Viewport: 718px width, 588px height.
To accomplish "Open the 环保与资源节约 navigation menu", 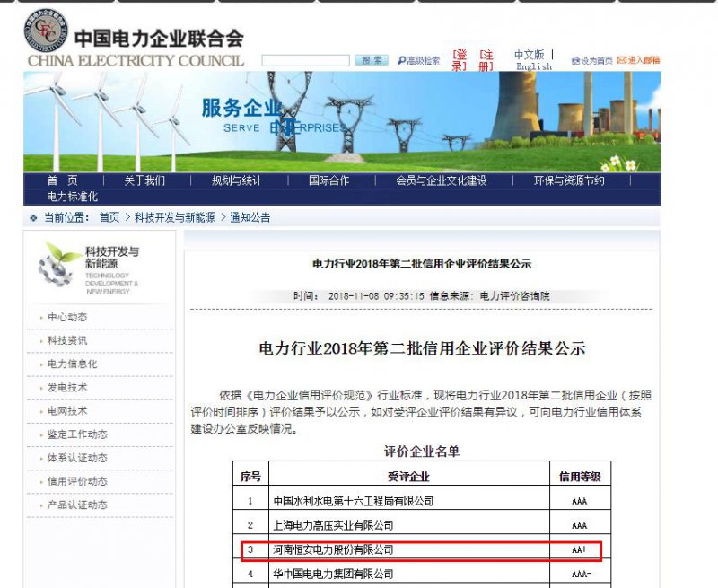I will tap(569, 180).
